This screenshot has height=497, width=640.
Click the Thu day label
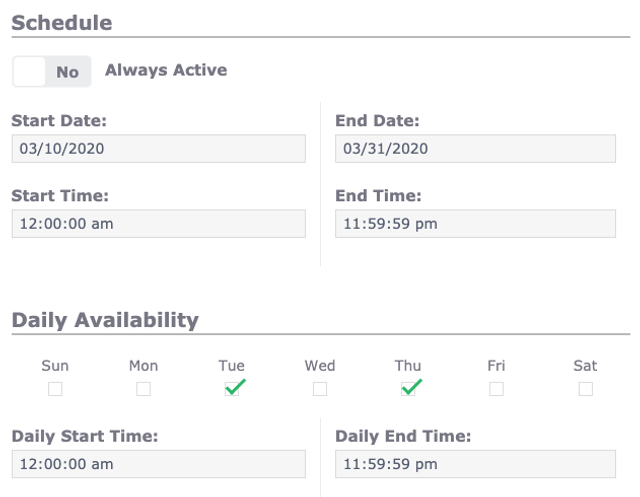coord(408,366)
